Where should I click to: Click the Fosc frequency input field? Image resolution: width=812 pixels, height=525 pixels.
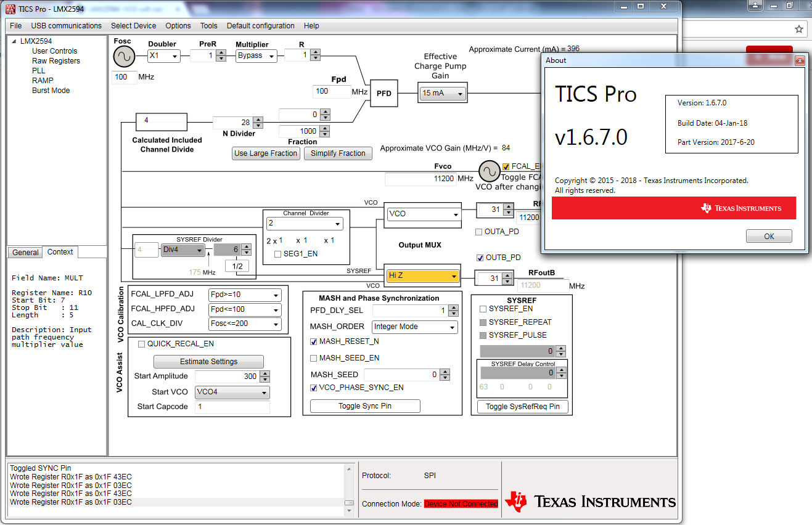125,77
